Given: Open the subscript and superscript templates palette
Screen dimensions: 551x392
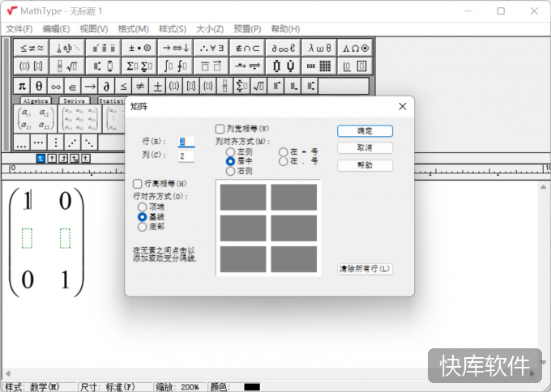Looking at the screenshot, I should [104, 66].
